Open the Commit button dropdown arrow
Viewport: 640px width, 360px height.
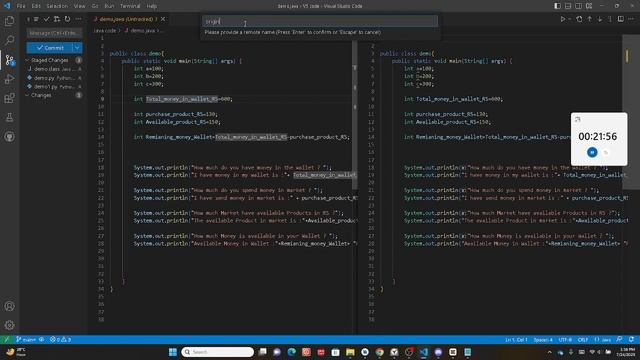pyautogui.click(x=77, y=48)
